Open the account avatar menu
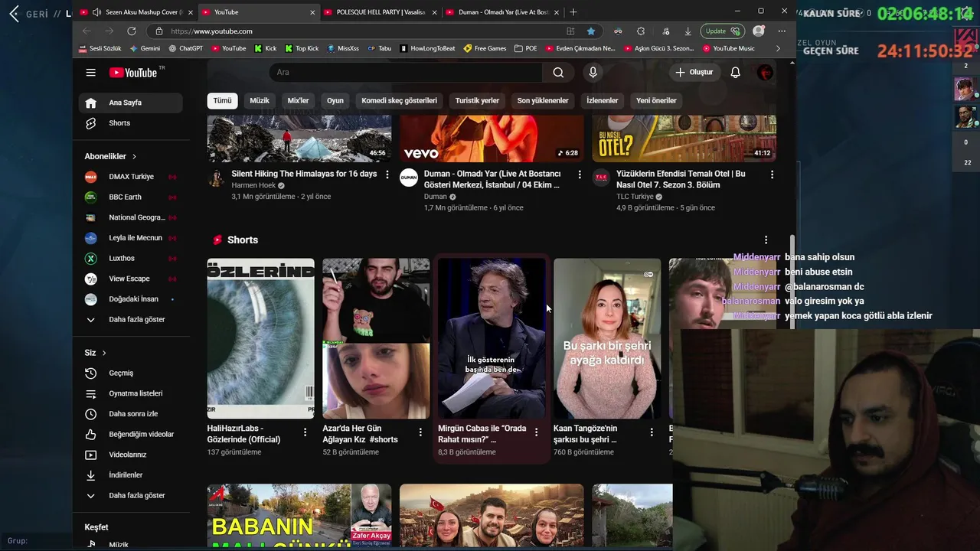 tap(765, 72)
